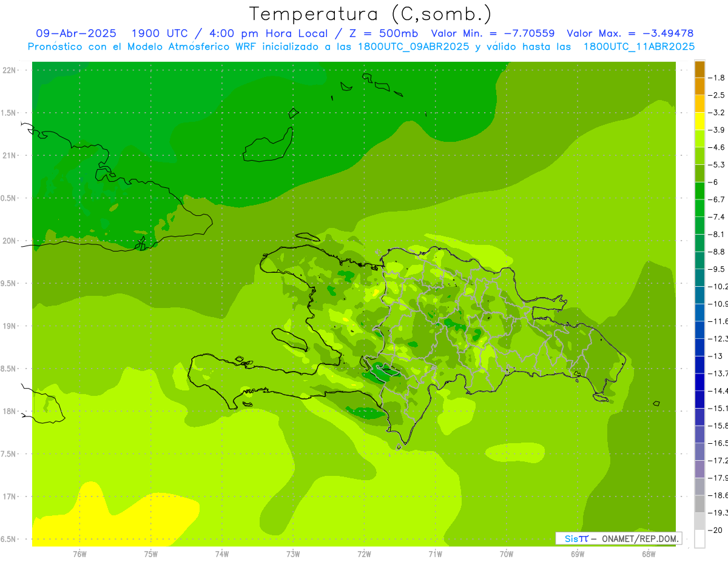Image resolution: width=728 pixels, height=562 pixels.
Task: Click the -5.3 colorbar label
Action: (717, 165)
